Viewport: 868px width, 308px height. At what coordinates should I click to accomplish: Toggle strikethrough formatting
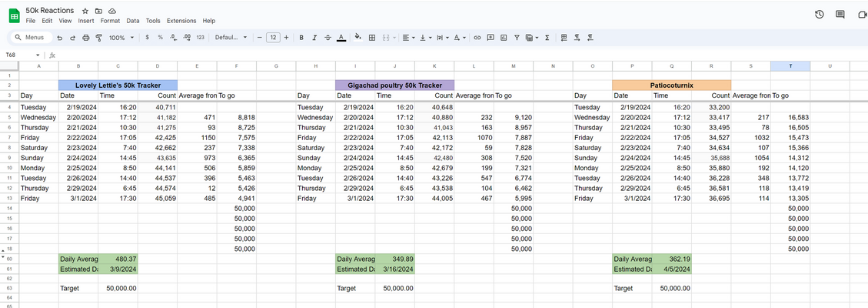[x=328, y=38]
